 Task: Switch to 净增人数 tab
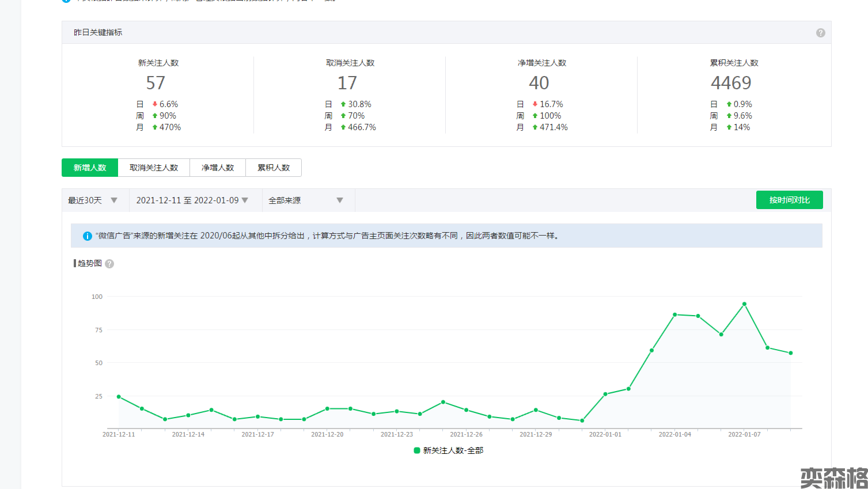coord(218,168)
